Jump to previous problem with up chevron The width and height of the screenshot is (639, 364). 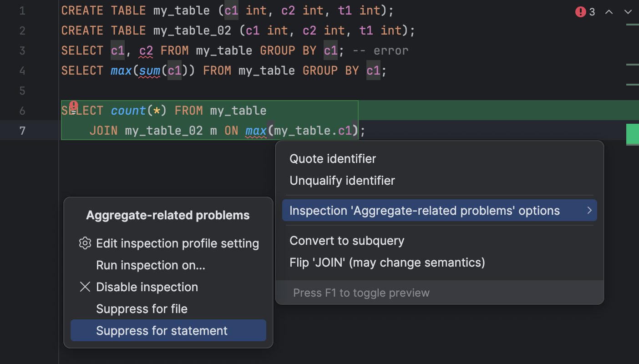coord(609,12)
